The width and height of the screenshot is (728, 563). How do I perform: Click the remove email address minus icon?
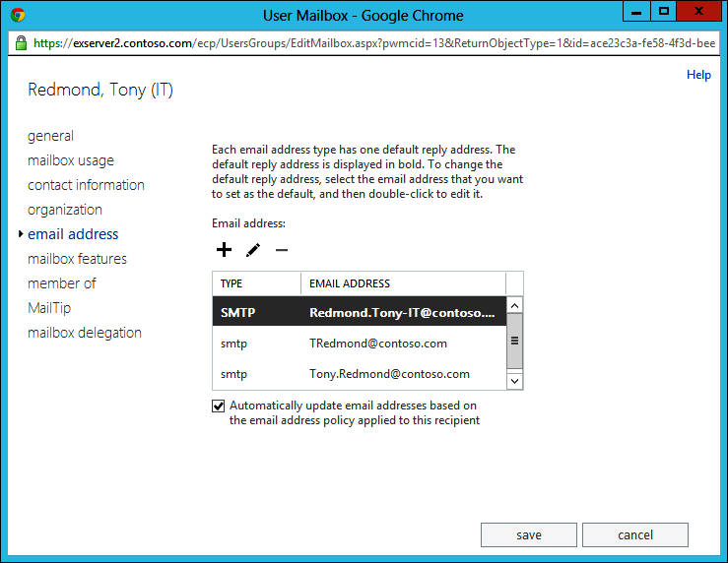(282, 250)
